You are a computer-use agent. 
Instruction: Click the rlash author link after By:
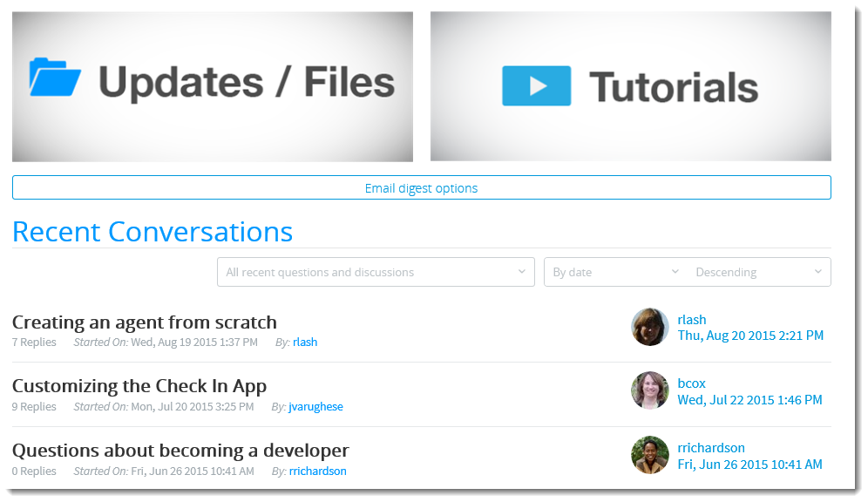[305, 342]
